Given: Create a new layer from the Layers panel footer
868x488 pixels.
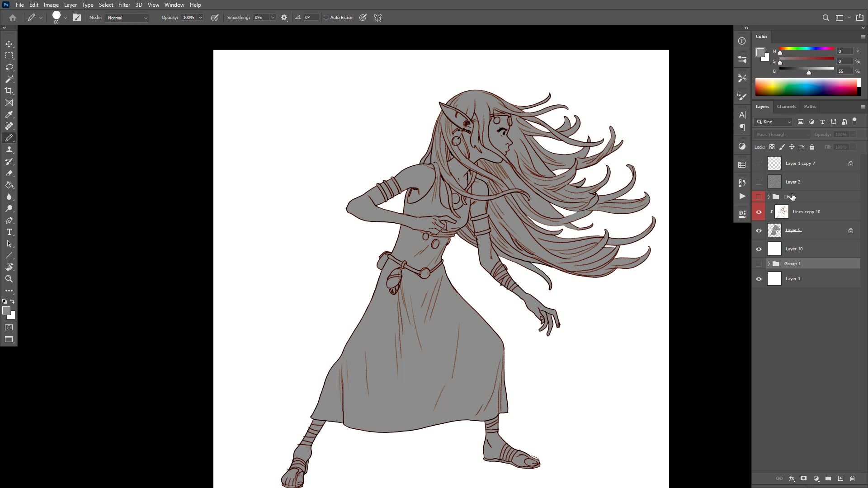Looking at the screenshot, I should tap(840, 479).
